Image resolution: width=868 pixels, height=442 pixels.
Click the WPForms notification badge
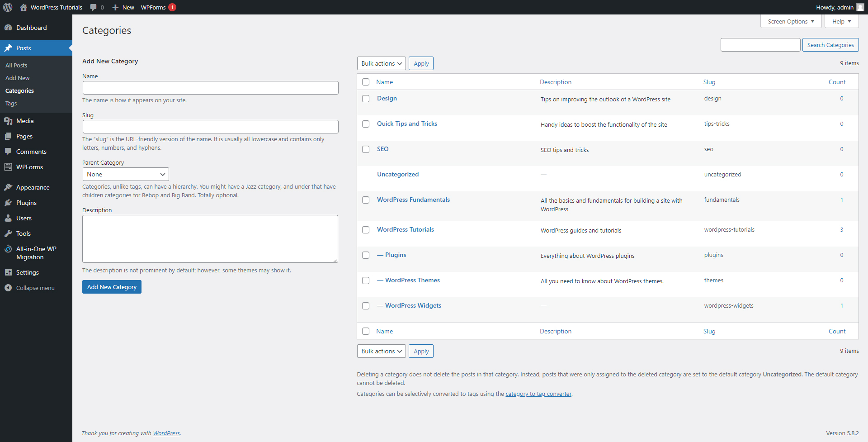coord(172,7)
